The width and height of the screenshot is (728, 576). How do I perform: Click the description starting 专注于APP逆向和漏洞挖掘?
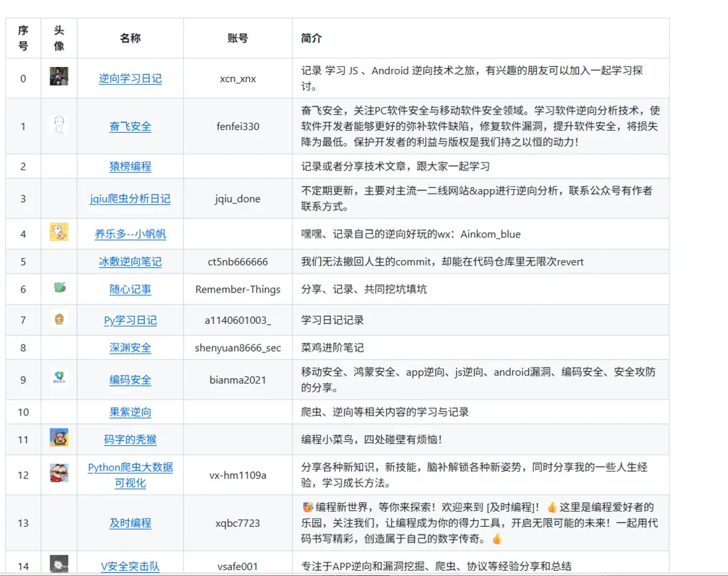click(436, 566)
